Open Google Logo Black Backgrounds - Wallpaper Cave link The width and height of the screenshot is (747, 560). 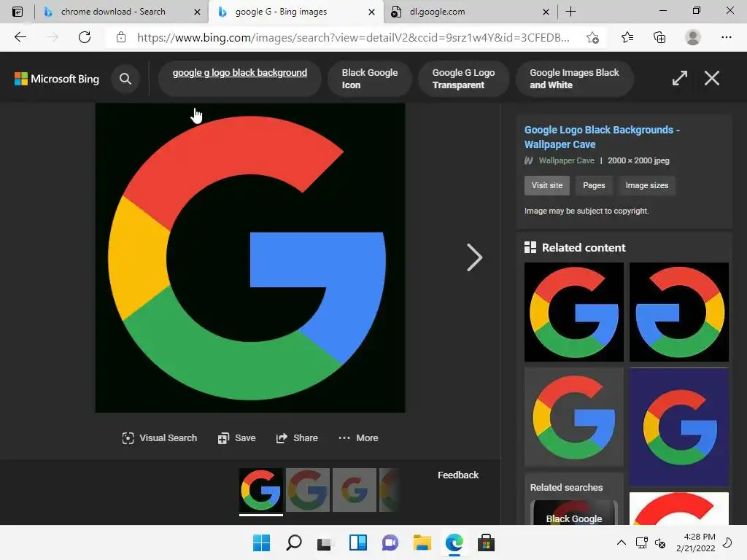pos(602,137)
